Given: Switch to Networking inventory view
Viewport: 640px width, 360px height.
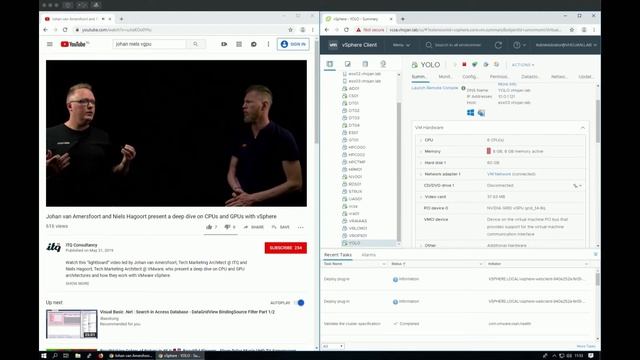Looking at the screenshot, I should pyautogui.click(x=383, y=64).
